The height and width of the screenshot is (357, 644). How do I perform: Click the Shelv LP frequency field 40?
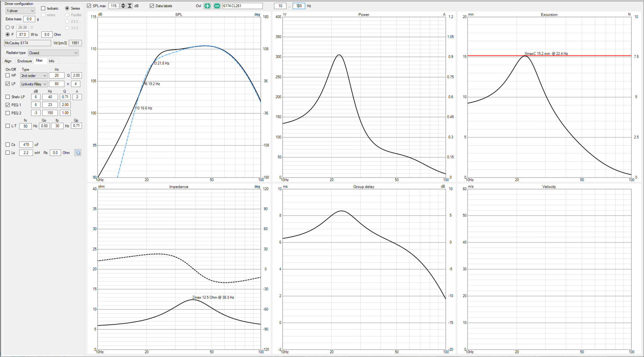tap(50, 97)
